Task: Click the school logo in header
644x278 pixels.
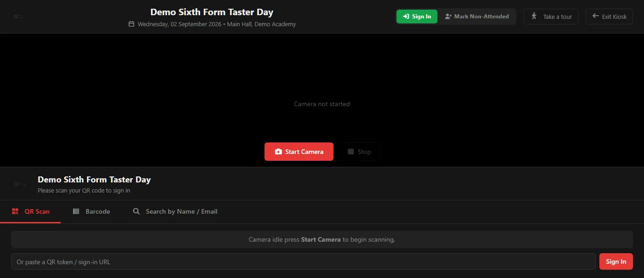Action: coord(19,17)
